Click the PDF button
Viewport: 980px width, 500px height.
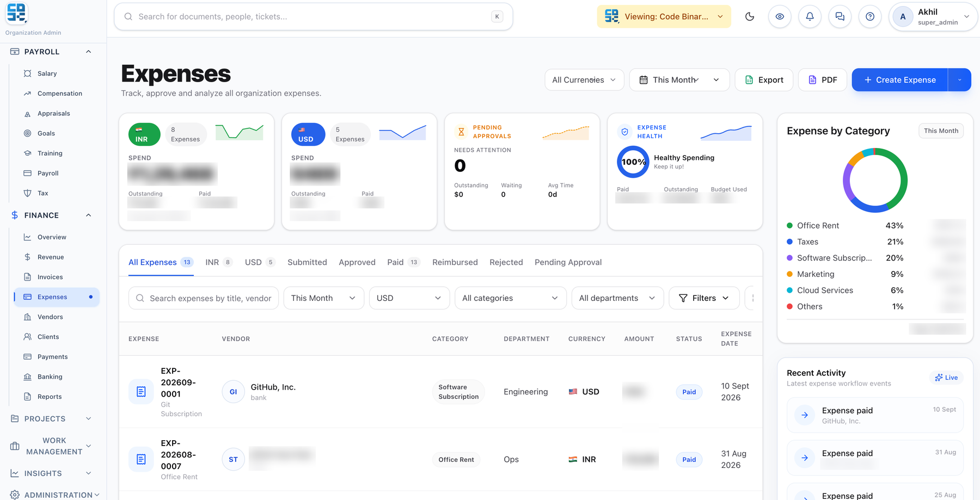[x=822, y=80]
